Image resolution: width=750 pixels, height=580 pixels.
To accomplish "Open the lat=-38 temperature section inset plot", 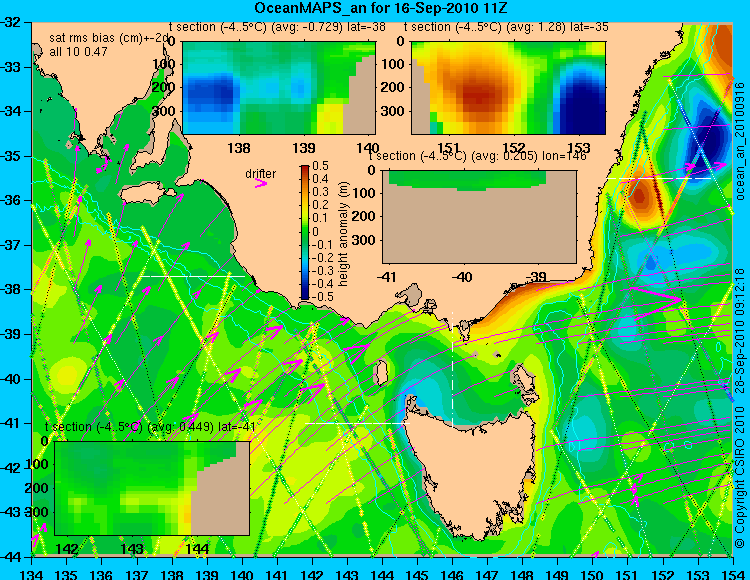I will click(x=279, y=88).
